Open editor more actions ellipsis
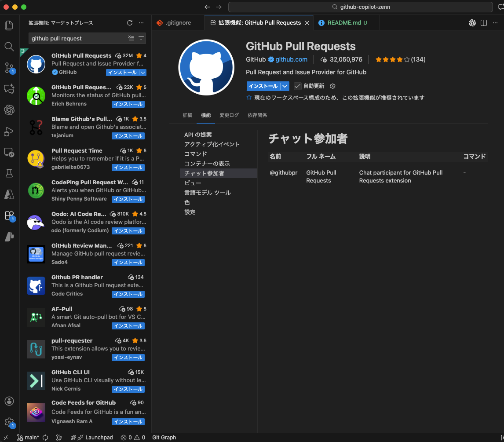The image size is (504, 442). [495, 23]
